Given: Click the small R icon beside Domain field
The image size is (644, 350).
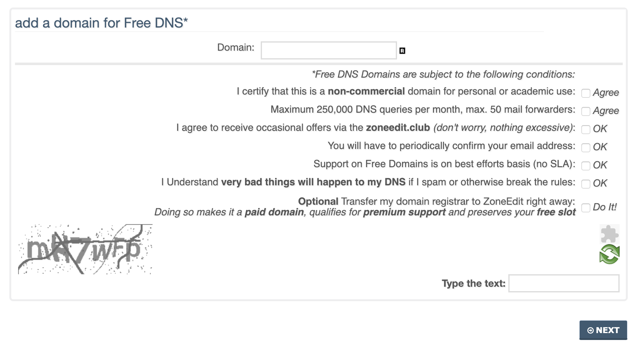Looking at the screenshot, I should point(402,51).
